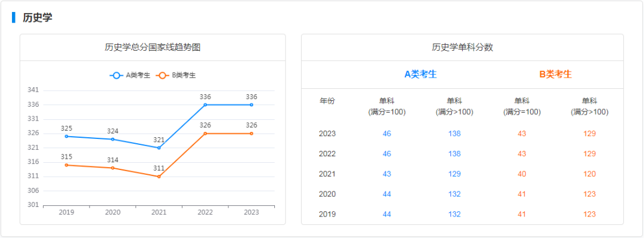Click the 年份 column header

coord(327,101)
